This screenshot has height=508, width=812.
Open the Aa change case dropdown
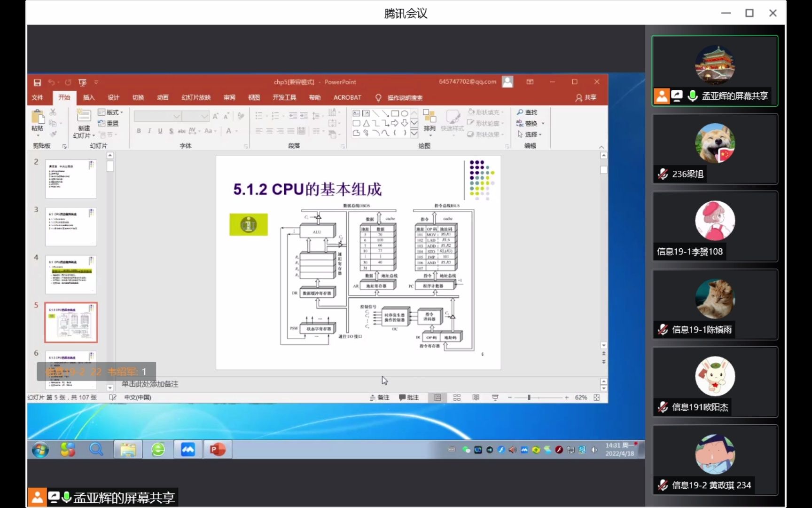tap(210, 131)
